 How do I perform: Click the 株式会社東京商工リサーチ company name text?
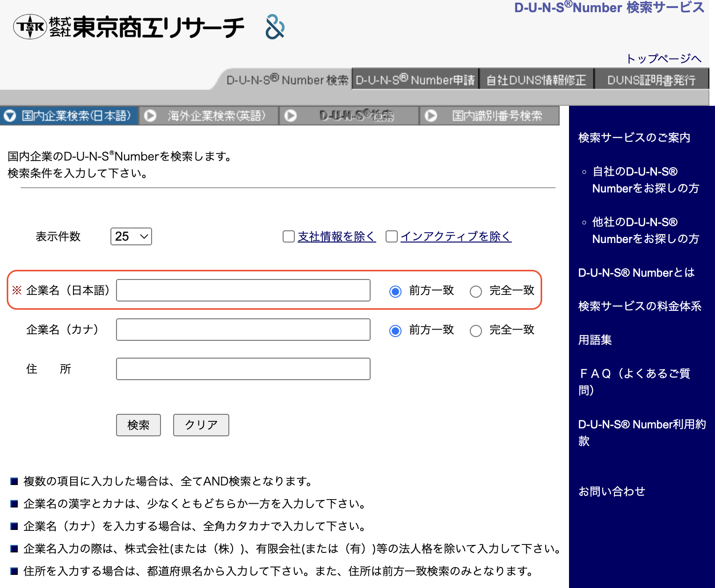[146, 27]
